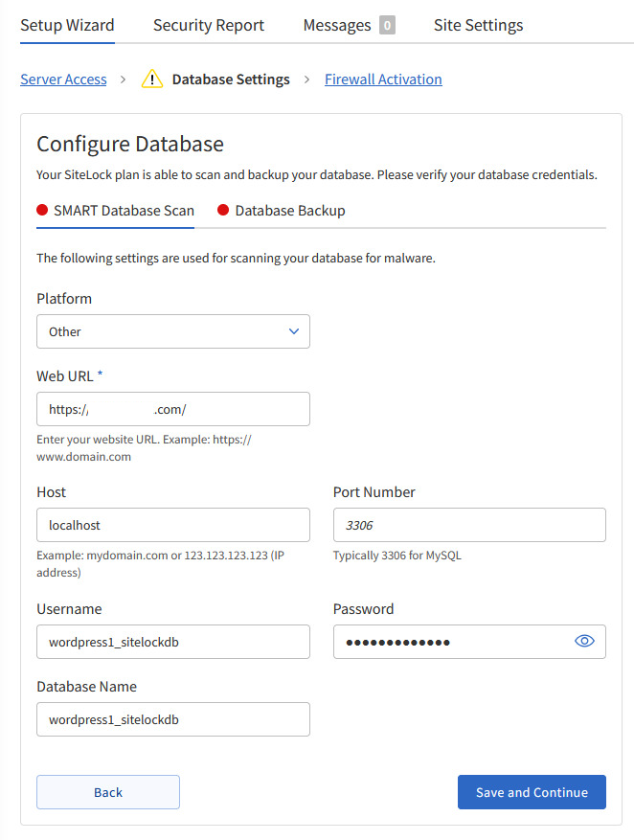Image resolution: width=634 pixels, height=840 pixels.
Task: Follow the Server Access breadcrumb link
Action: [x=63, y=79]
